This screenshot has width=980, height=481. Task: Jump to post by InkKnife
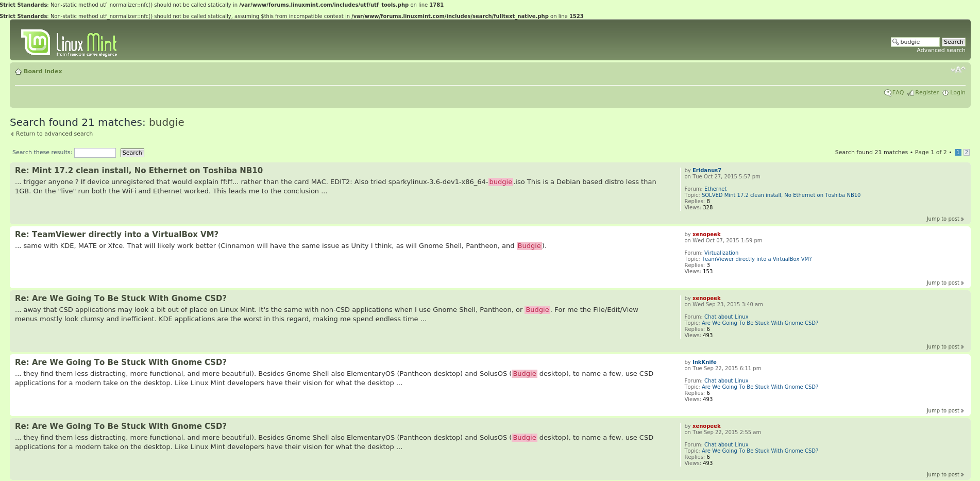[x=945, y=411]
